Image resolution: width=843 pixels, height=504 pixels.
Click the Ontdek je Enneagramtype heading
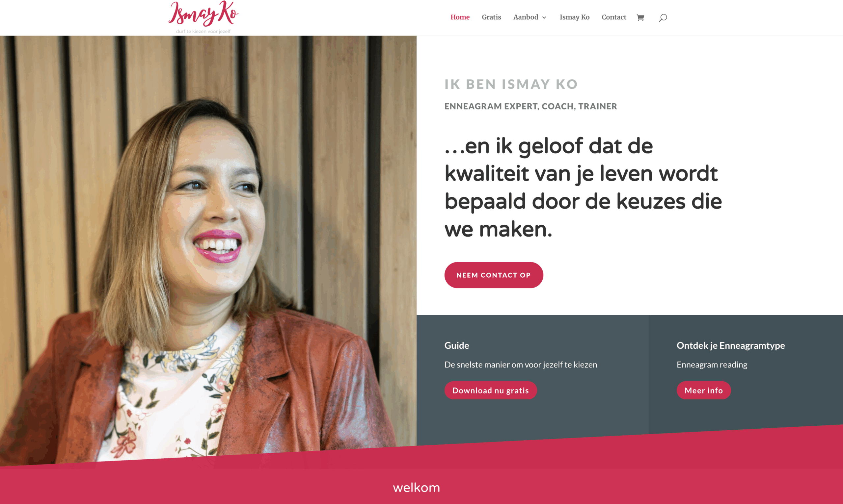[730, 345]
